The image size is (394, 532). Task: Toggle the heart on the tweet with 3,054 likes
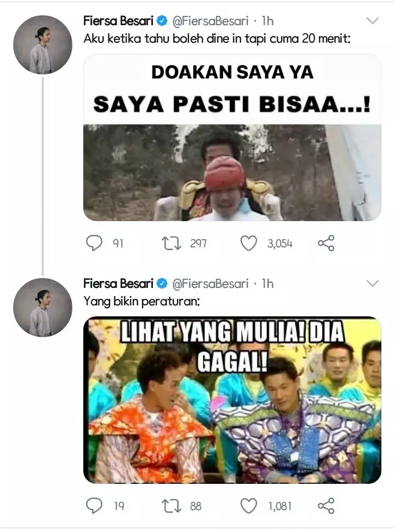pyautogui.click(x=249, y=243)
